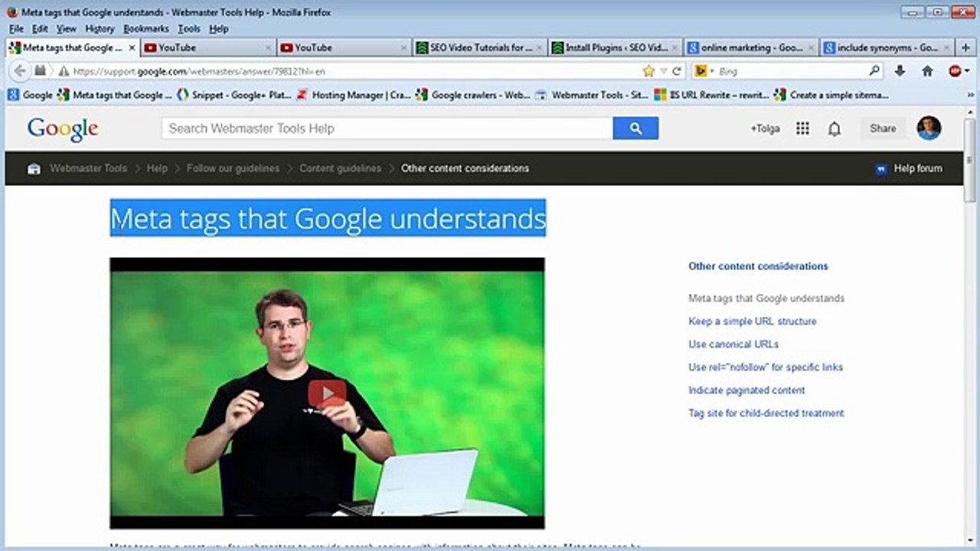Click the 'Other content considerations' sidebar heading
The width and height of the screenshot is (980, 551).
[758, 266]
